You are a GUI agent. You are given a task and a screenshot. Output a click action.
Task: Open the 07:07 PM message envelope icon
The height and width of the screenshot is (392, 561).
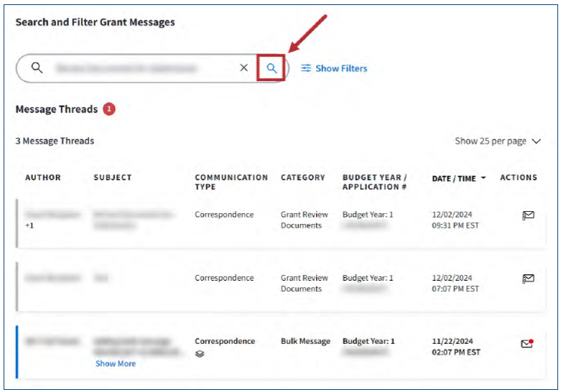528,279
